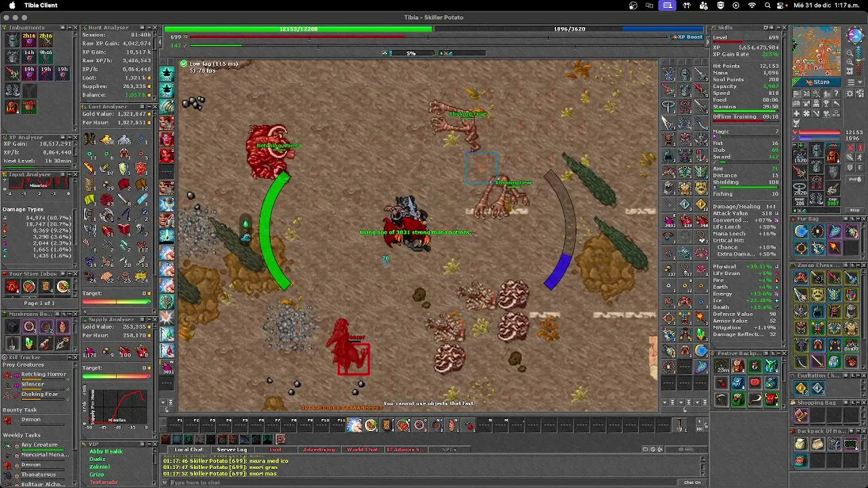Toggle balanced combat mode icon
868x488 pixels.
(x=850, y=157)
